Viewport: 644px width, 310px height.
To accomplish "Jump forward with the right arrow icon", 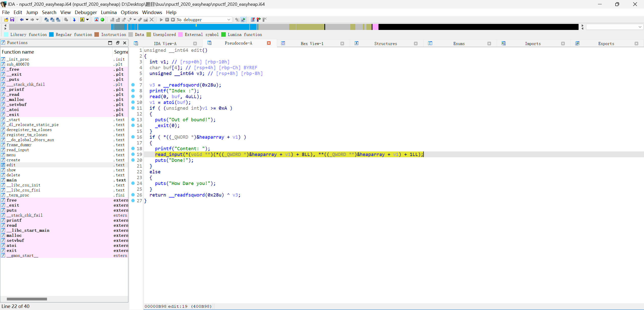I will click(x=32, y=20).
